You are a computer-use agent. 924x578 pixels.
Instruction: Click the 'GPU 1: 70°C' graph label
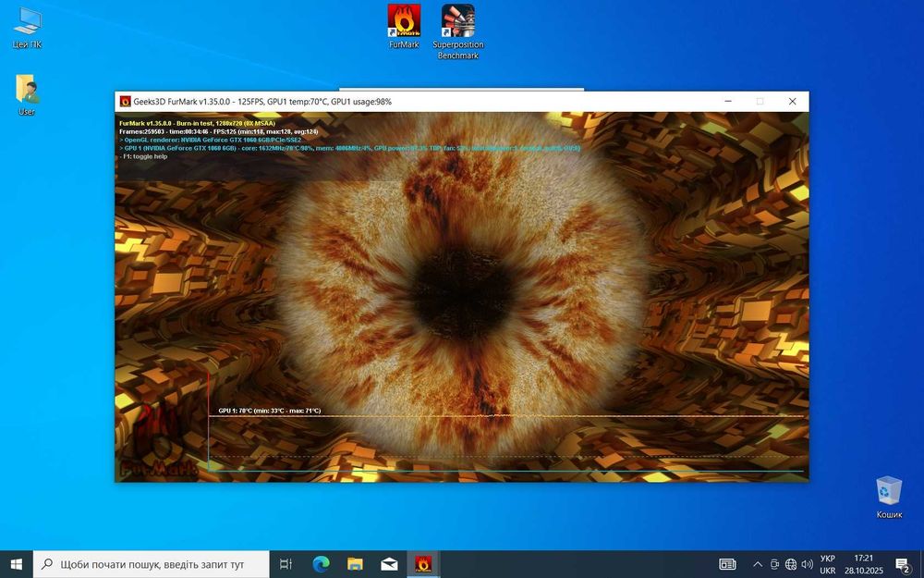269,411
